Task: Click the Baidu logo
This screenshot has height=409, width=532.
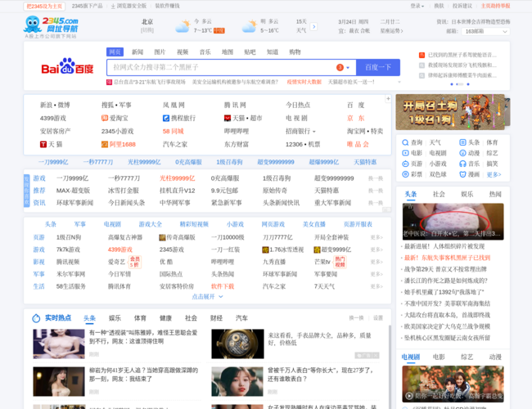Action: coord(67,66)
